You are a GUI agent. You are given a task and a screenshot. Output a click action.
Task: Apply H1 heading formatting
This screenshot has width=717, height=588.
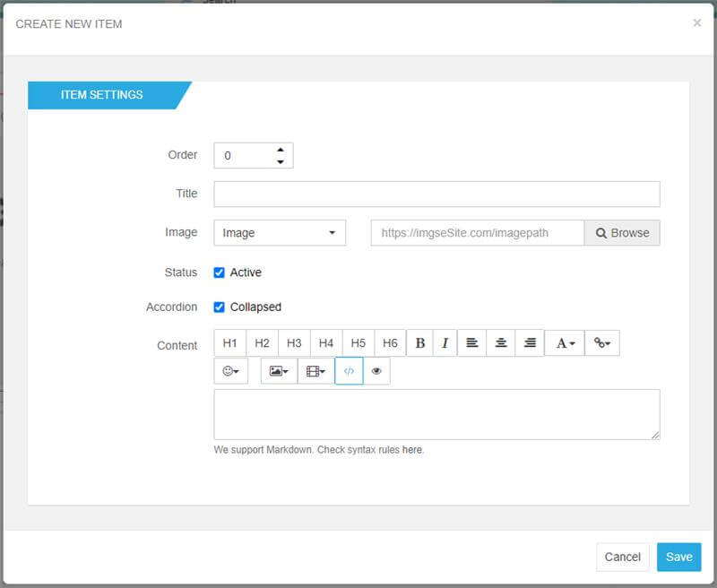[230, 343]
